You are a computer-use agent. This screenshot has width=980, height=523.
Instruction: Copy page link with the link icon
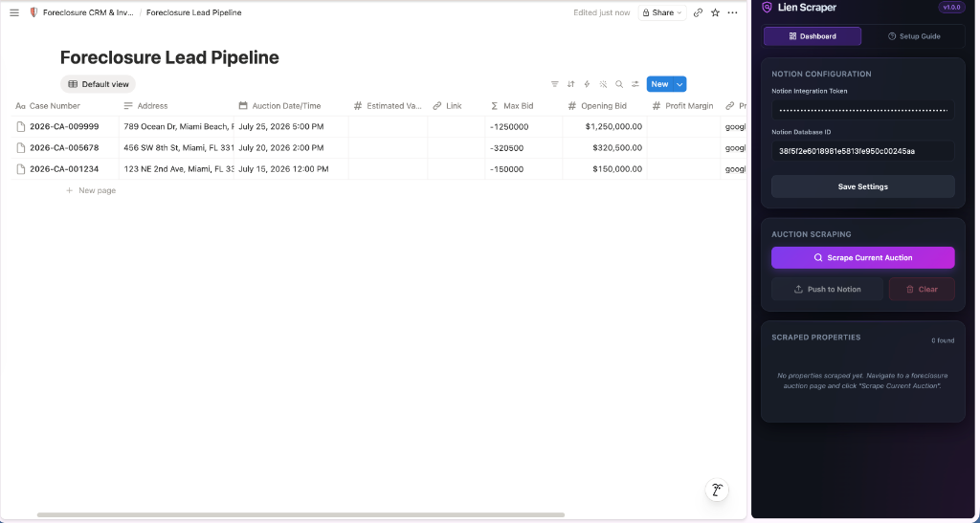point(698,12)
